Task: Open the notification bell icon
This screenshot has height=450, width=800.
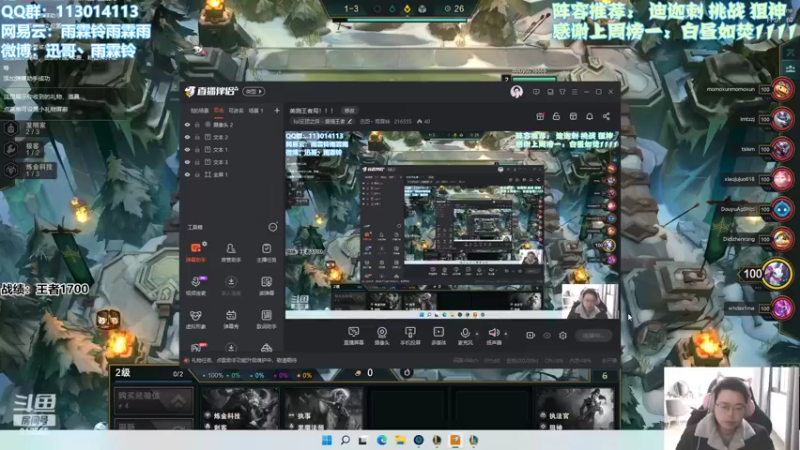Action: pos(589,116)
